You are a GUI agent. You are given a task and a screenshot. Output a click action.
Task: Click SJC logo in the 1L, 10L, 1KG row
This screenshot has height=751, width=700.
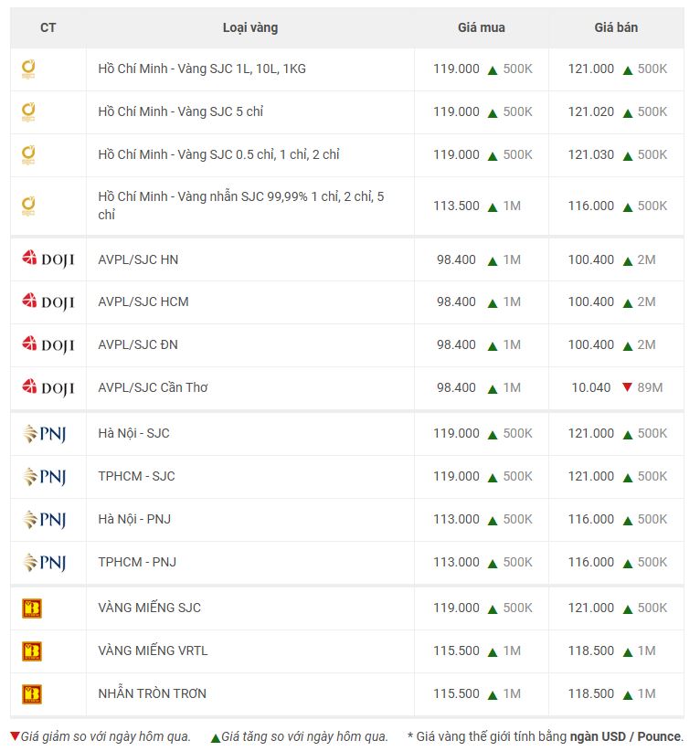pos(28,69)
